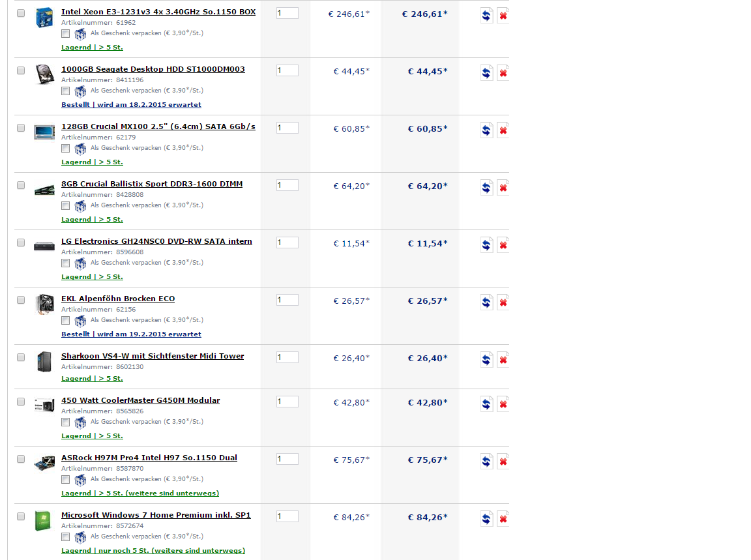
Task: Click 'Bestellt | wird am 19.2.2015 erwartet' link
Action: click(131, 334)
